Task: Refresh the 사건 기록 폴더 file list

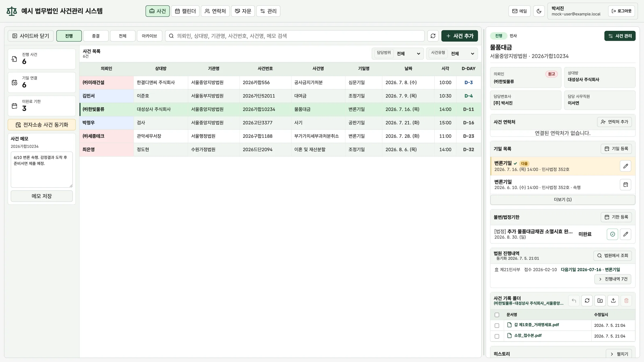Action: pos(587,301)
